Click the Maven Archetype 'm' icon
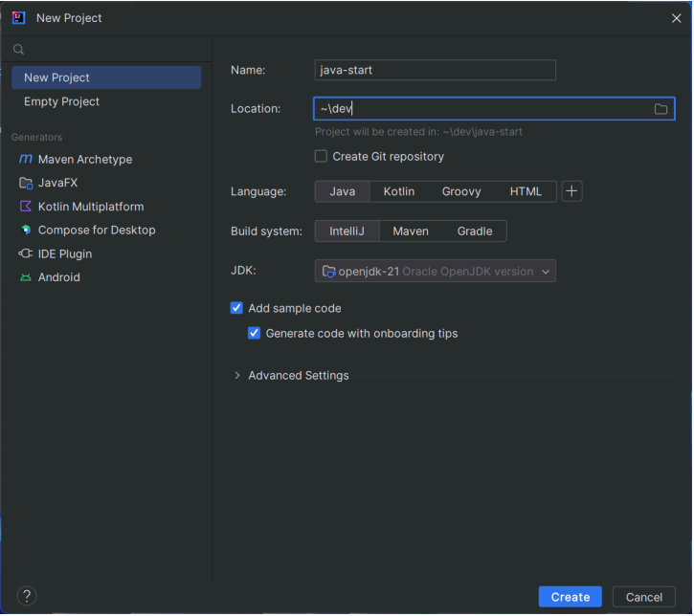Image resolution: width=694 pixels, height=616 pixels. coord(26,159)
